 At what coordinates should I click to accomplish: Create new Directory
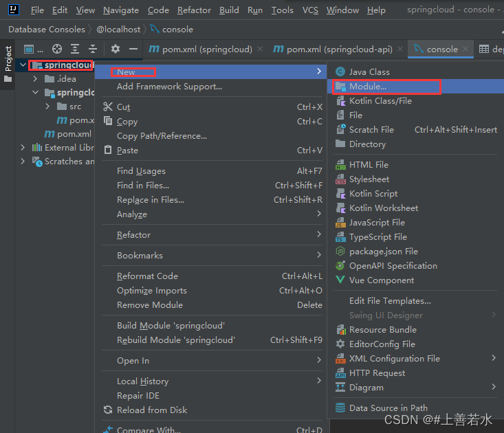point(415,144)
